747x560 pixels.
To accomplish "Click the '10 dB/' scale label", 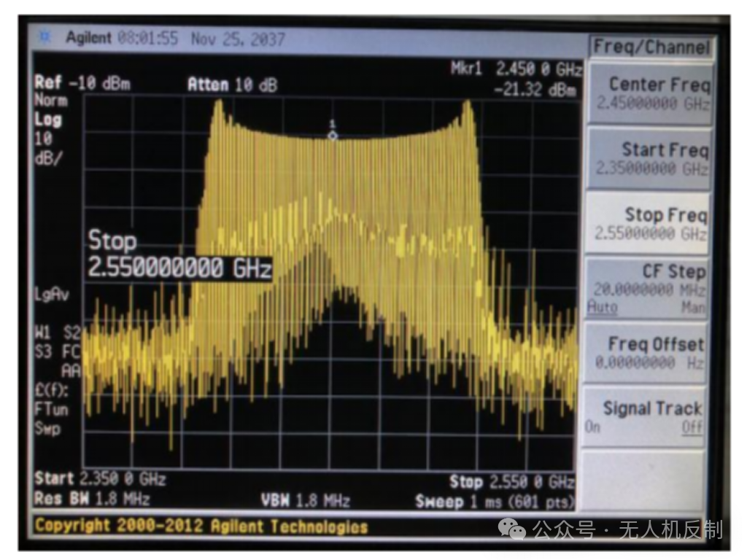I will coord(47,149).
